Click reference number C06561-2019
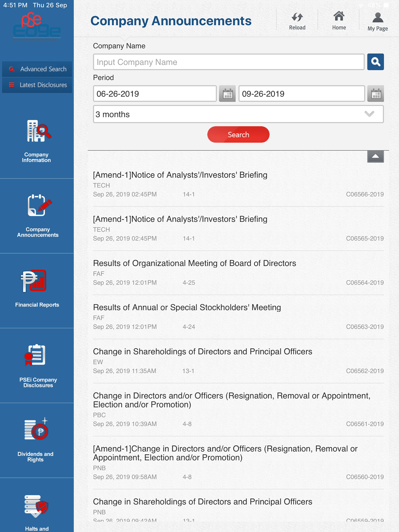 (x=365, y=424)
